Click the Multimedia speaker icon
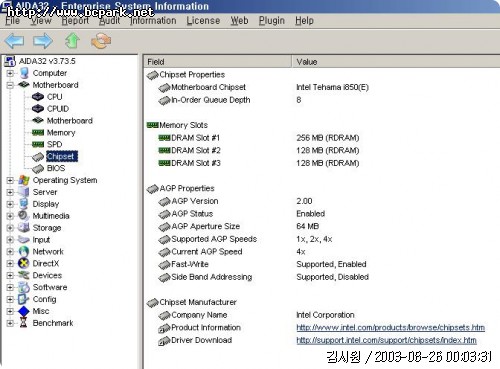 click(24, 216)
